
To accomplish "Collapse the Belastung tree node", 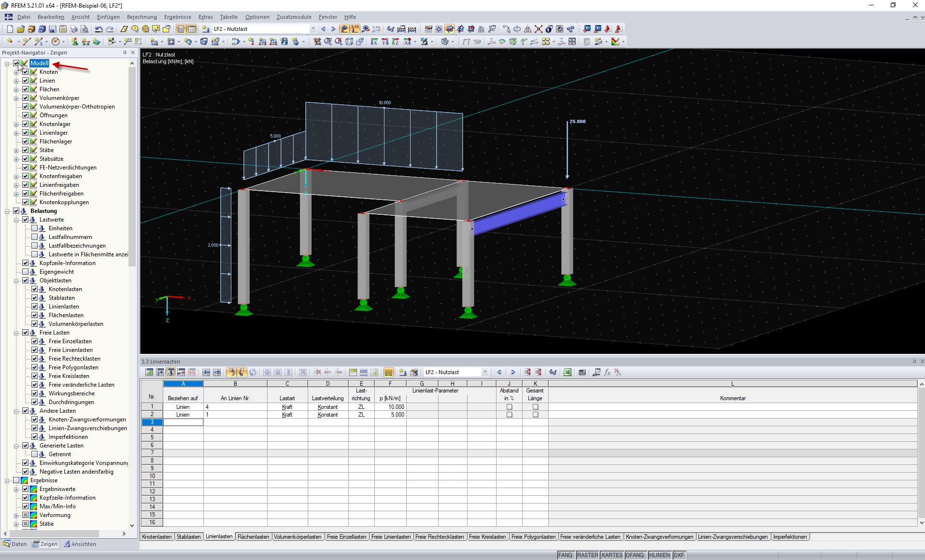I will pyautogui.click(x=7, y=211).
